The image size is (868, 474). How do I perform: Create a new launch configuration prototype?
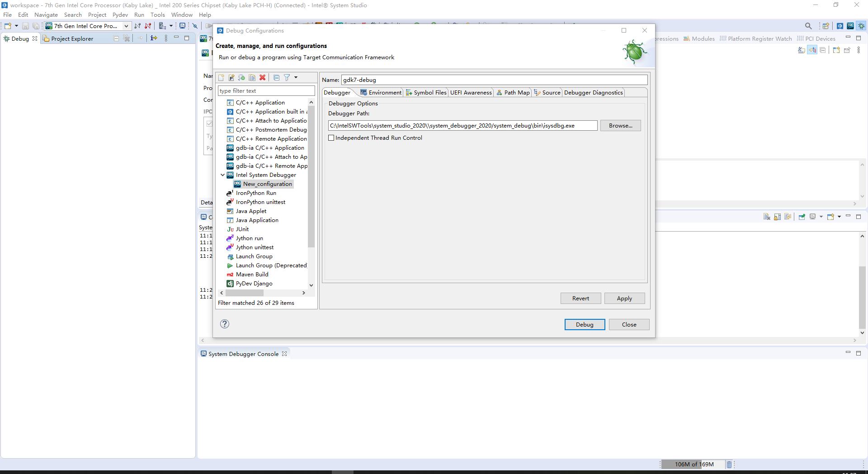[x=231, y=78]
